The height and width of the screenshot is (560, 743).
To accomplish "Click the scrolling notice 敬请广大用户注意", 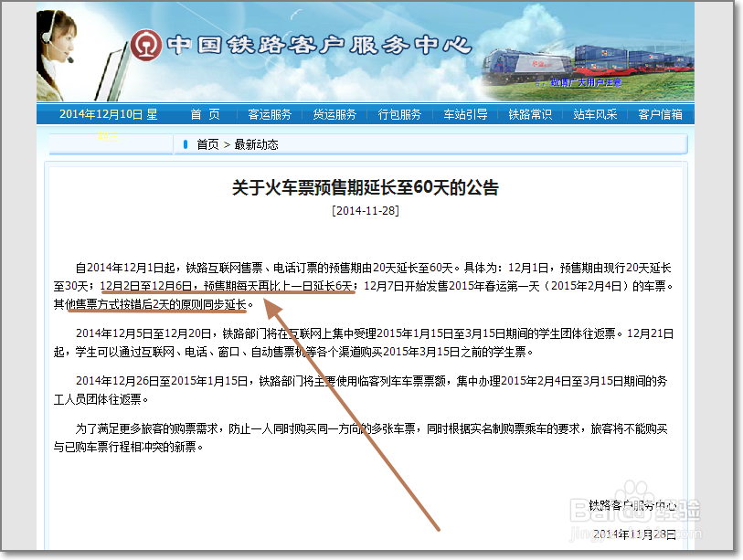I will [586, 82].
